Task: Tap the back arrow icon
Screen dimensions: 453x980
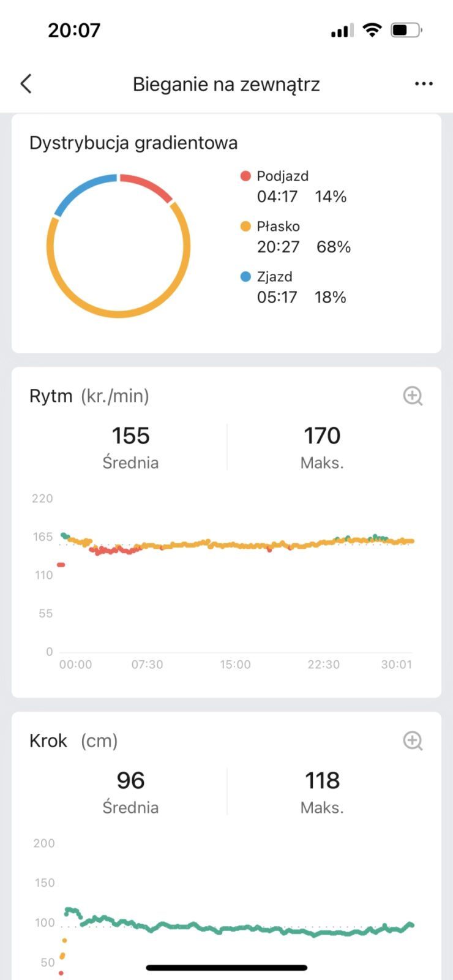Action: [26, 84]
